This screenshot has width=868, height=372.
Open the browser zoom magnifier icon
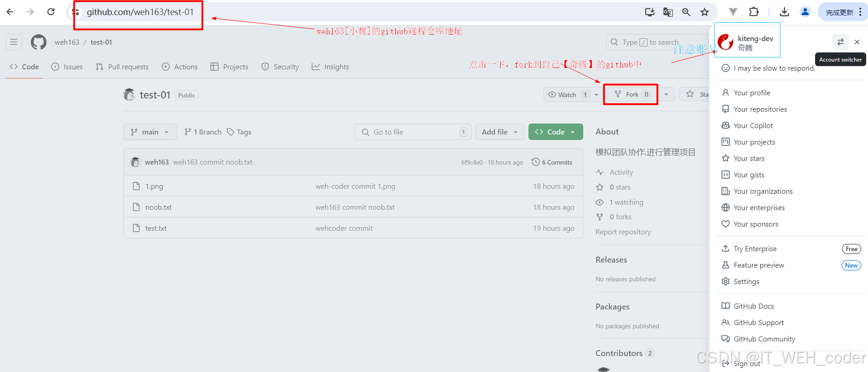pos(686,12)
